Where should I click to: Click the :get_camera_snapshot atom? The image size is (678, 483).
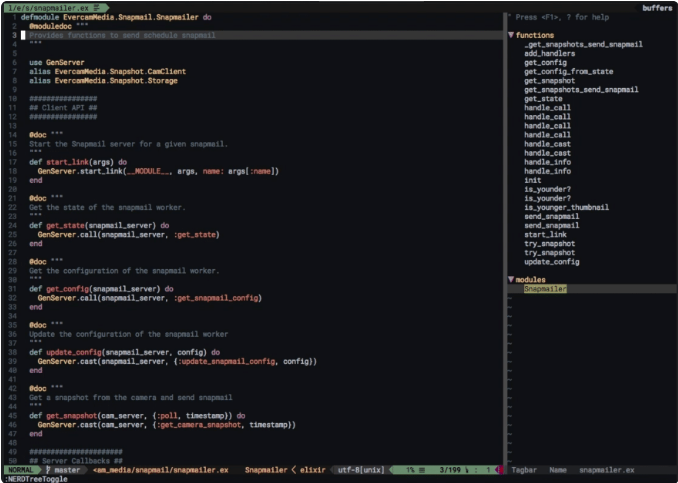coord(201,425)
